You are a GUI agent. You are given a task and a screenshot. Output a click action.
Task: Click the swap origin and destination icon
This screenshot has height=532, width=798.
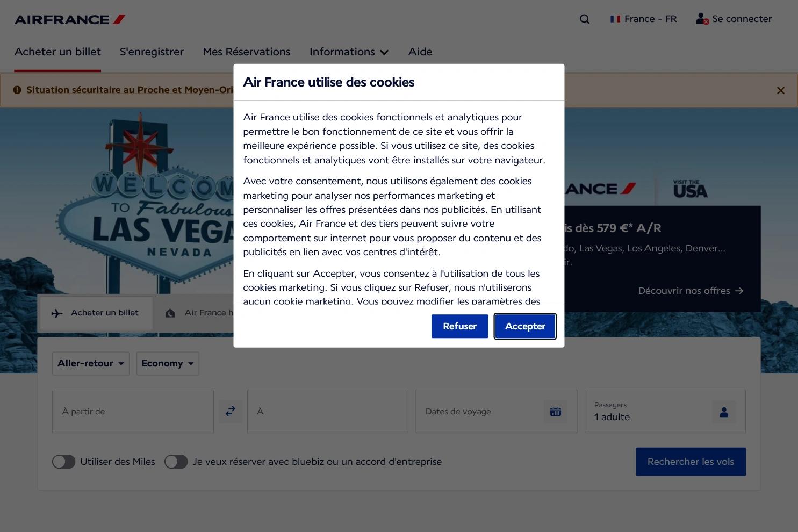(231, 411)
